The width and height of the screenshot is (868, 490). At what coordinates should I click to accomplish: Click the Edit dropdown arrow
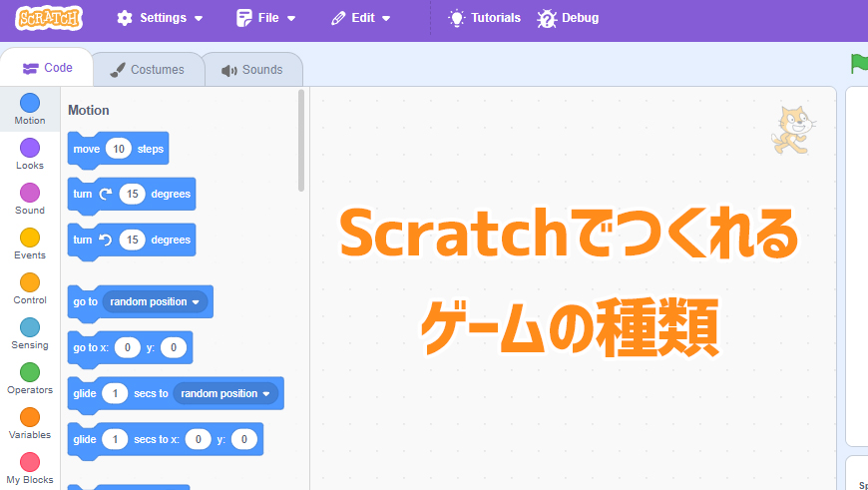coord(386,18)
